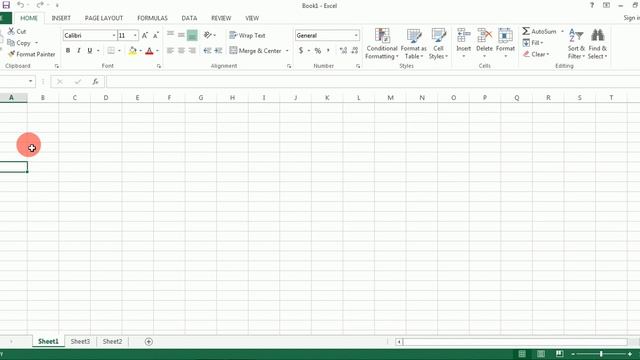Viewport: 640px width, 360px height.
Task: Click the Cut scissors icon
Action: click(x=11, y=31)
